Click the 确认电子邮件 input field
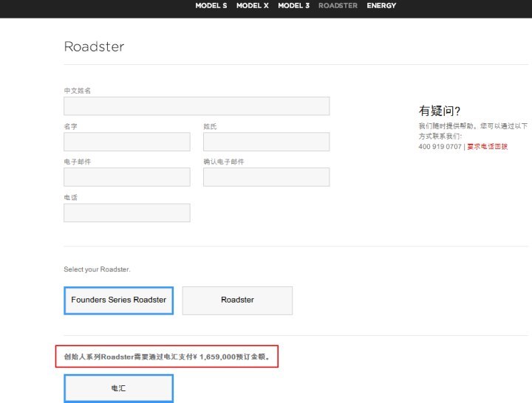The width and height of the screenshot is (532, 403). 266,177
